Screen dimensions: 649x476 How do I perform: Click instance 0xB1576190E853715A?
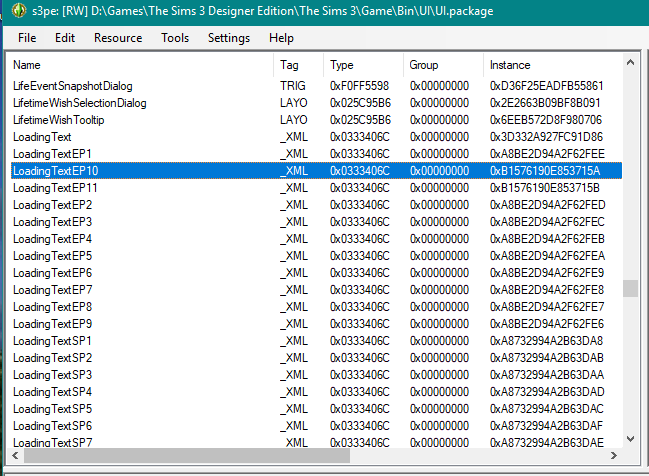(x=545, y=171)
